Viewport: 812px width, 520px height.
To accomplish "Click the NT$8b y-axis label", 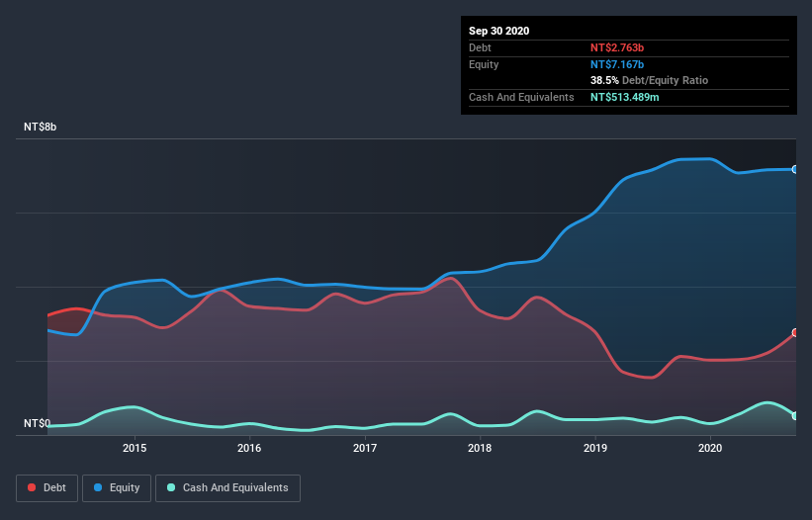I will [x=40, y=127].
